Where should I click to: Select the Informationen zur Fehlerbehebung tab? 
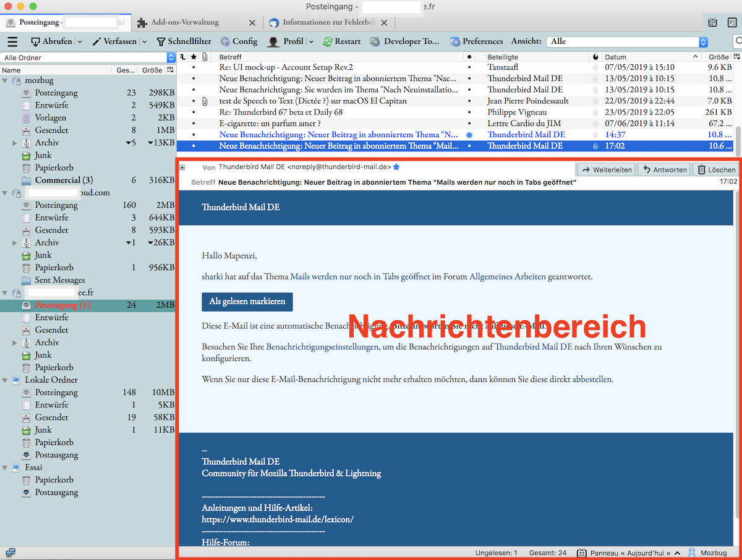[x=328, y=22]
